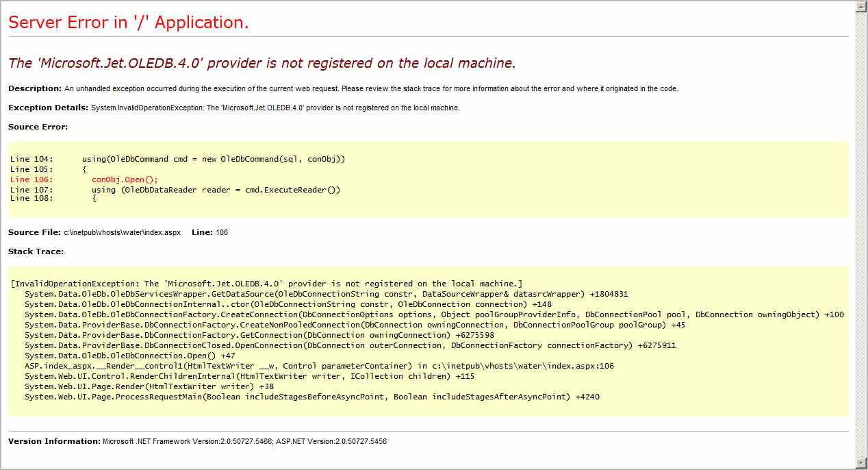The image size is (868, 470).
Task: Click the ProcessRequestMain stack trace line
Action: [311, 397]
